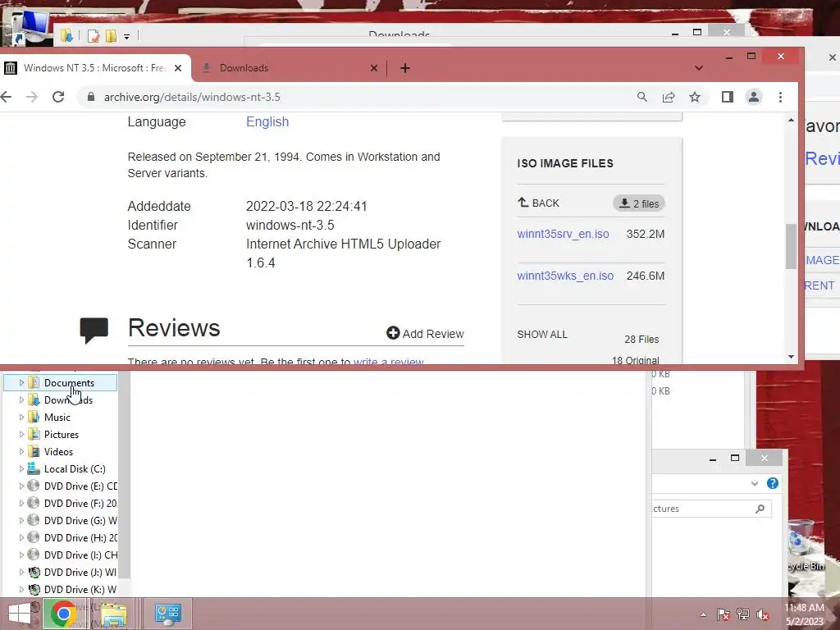The height and width of the screenshot is (630, 840).
Task: Expand the Pictures tree node
Action: pyautogui.click(x=21, y=435)
